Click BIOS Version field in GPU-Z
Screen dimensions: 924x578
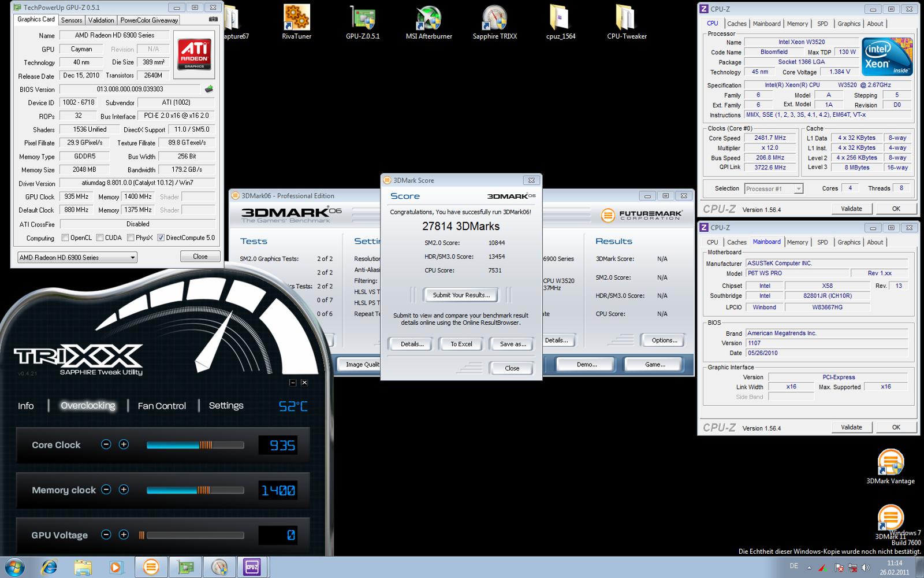[x=130, y=89]
